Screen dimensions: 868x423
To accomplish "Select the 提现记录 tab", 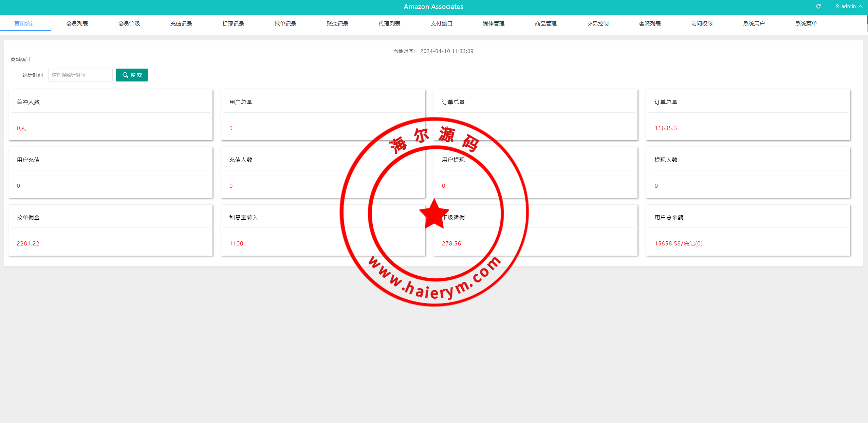I will [233, 23].
